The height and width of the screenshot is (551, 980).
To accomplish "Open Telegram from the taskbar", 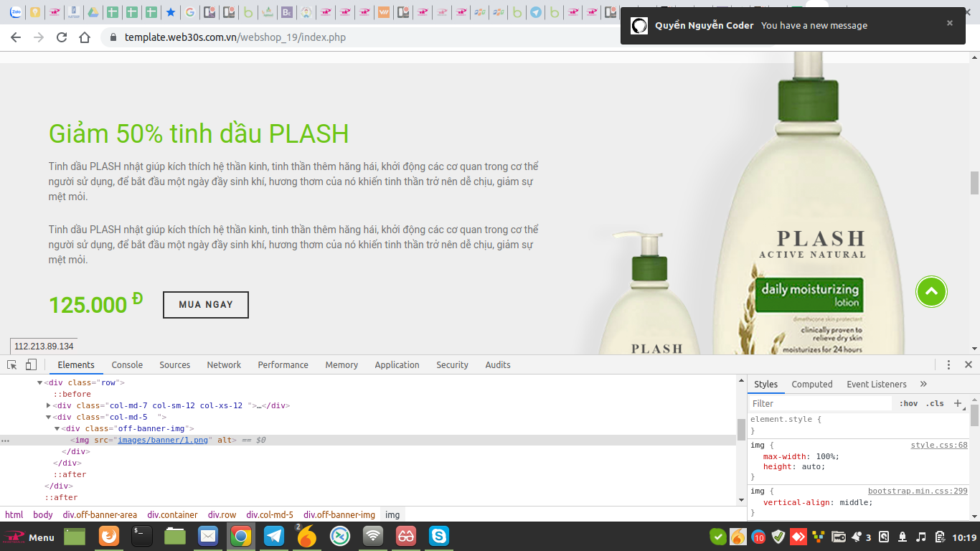I will 273,536.
